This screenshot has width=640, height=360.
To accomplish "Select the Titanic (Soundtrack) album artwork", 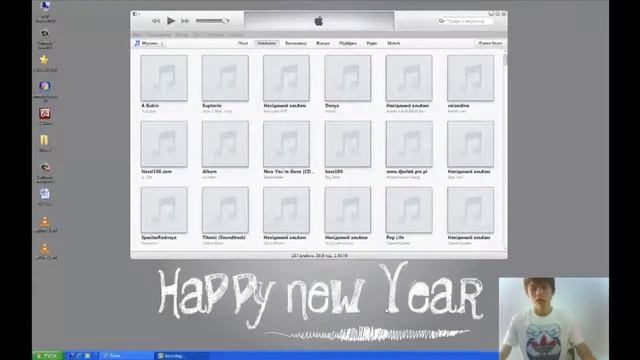I will coord(225,210).
